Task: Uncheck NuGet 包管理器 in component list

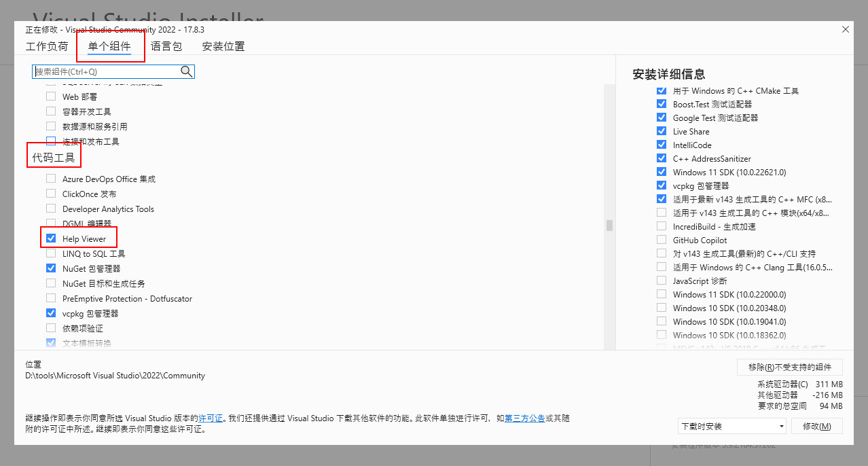Action: [x=51, y=268]
